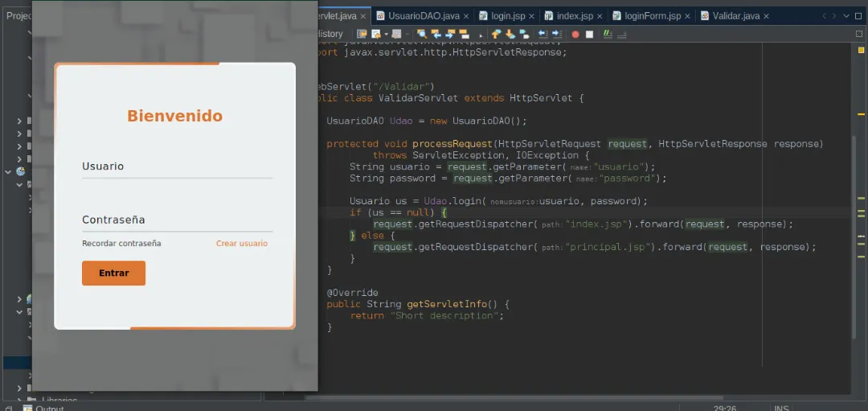The image size is (868, 411).
Task: Click top yellow warning marker in error stripe
Action: pos(862,50)
